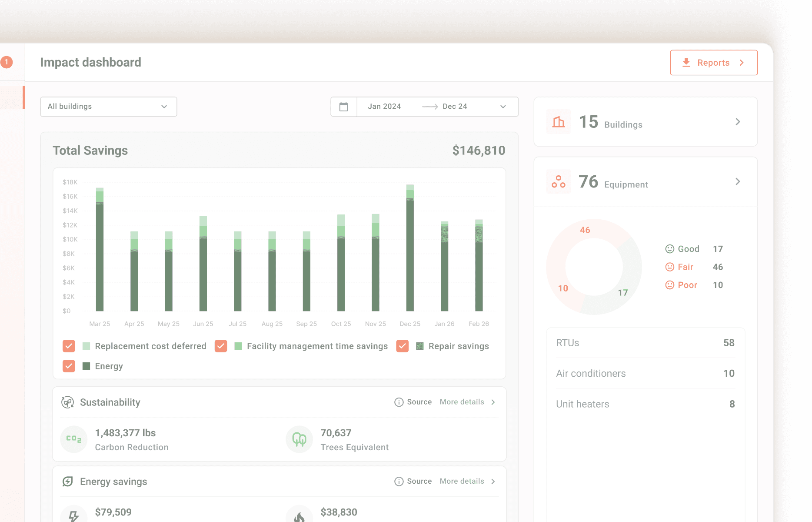Click the Dec 25 bar in chart
Viewport: 812px width, 522px height.
[410, 248]
